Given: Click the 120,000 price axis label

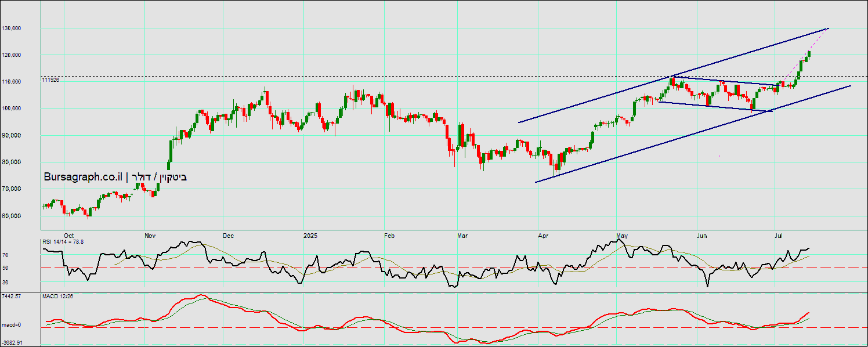Looking at the screenshot, I should [12, 55].
